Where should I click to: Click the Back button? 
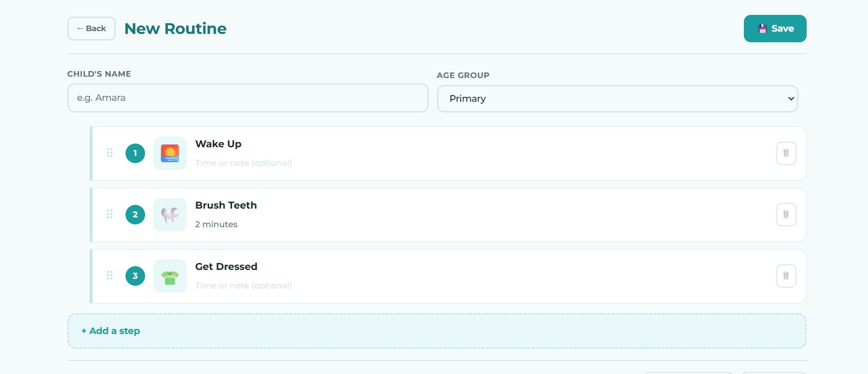[92, 29]
